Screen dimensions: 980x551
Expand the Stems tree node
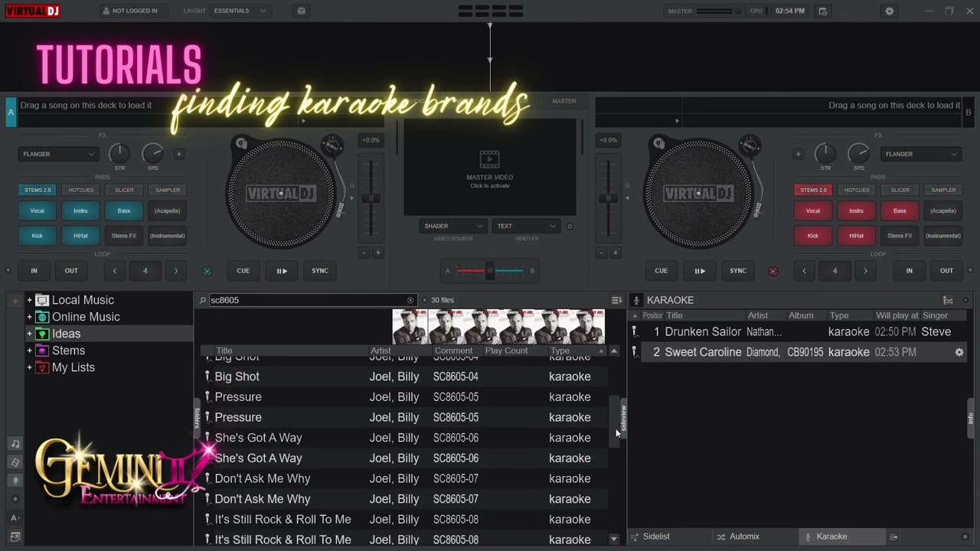tap(30, 350)
